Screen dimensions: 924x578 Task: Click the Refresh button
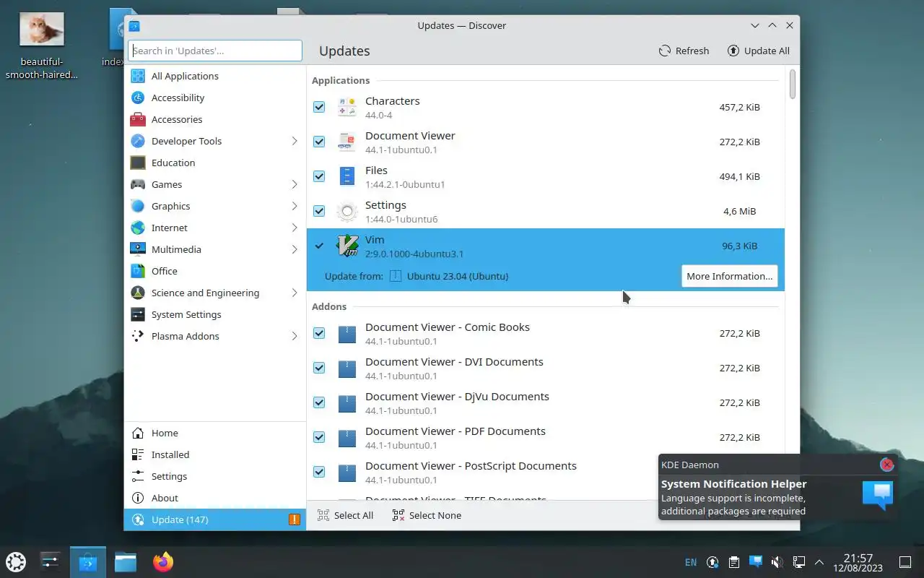684,51
